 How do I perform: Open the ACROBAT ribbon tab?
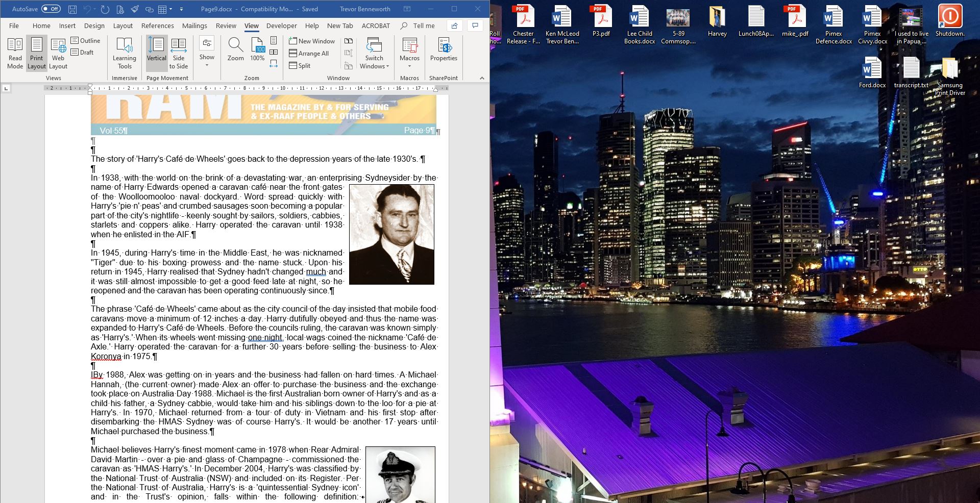click(376, 26)
